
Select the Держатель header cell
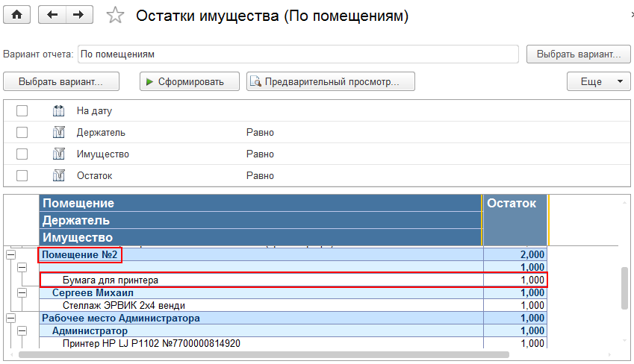pyautogui.click(x=261, y=220)
